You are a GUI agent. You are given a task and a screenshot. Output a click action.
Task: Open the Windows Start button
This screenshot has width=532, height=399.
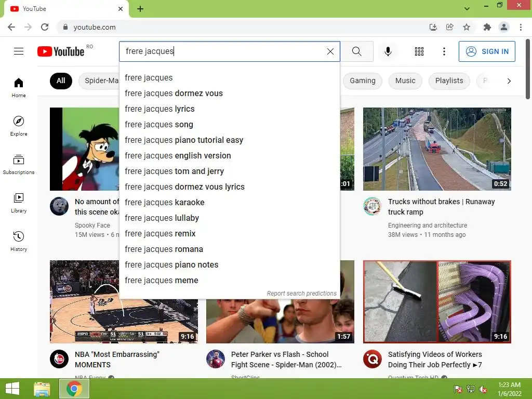pyautogui.click(x=12, y=389)
